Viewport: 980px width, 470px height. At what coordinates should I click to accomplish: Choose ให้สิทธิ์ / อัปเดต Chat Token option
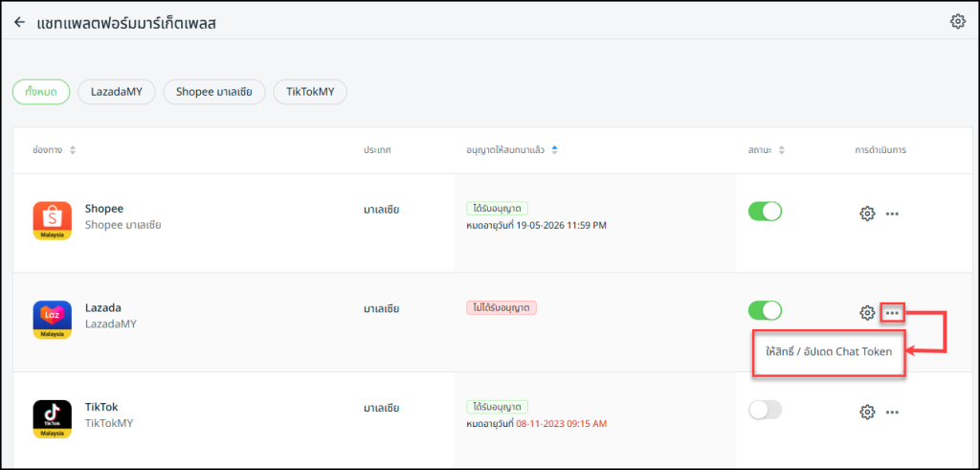[x=829, y=351]
